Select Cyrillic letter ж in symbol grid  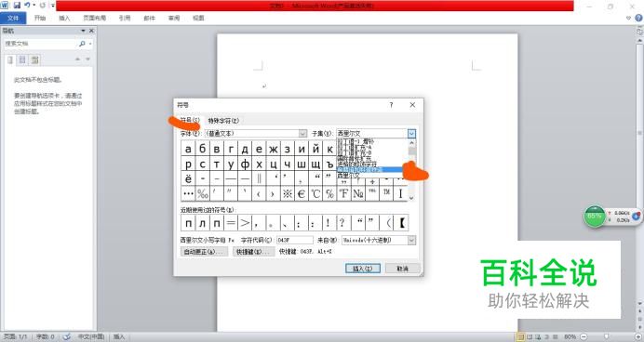pos(274,149)
